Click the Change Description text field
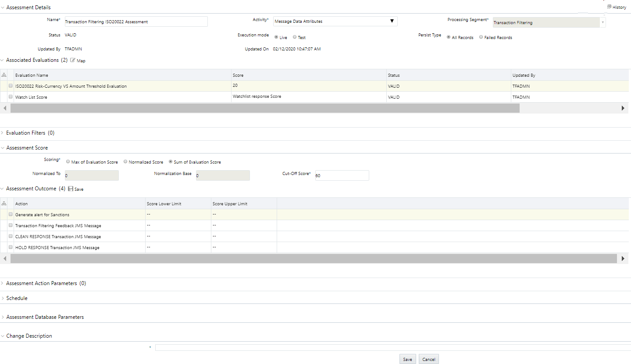Image resolution: width=631 pixels, height=364 pixels. tap(393, 347)
